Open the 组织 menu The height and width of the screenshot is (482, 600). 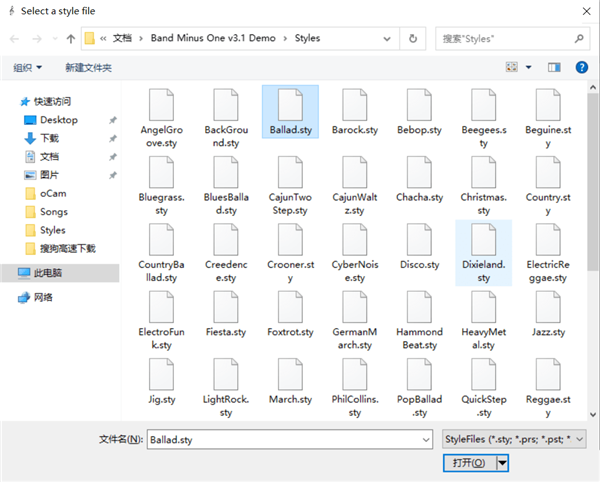(x=27, y=67)
